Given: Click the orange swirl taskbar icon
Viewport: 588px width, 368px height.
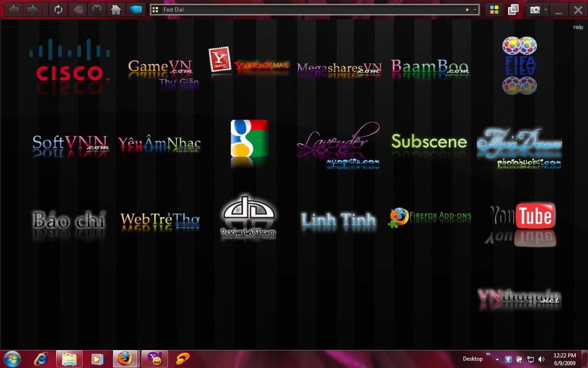Looking at the screenshot, I should pos(182,359).
